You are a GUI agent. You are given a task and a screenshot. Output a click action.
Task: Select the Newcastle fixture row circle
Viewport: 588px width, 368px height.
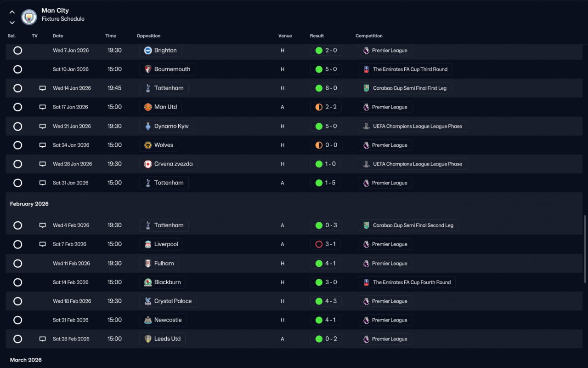click(x=17, y=320)
